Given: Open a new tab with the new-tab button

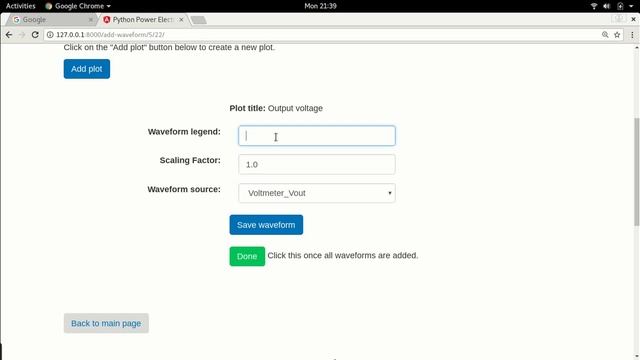Looking at the screenshot, I should point(198,20).
